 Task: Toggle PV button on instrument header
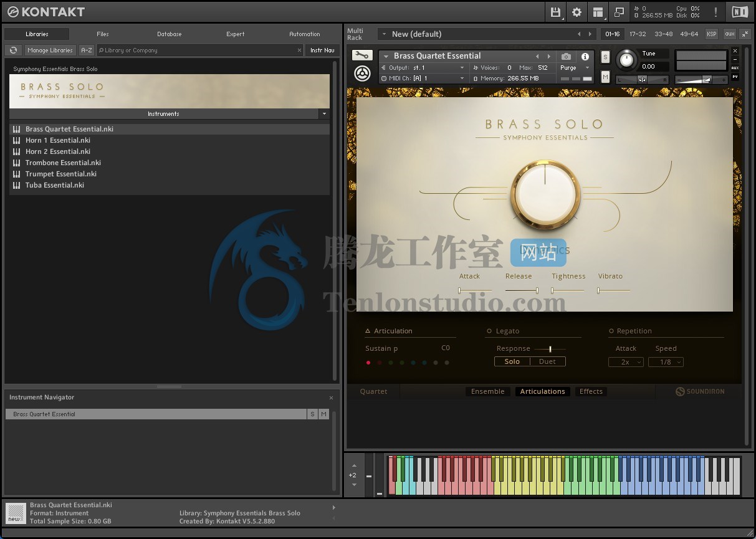[x=735, y=77]
